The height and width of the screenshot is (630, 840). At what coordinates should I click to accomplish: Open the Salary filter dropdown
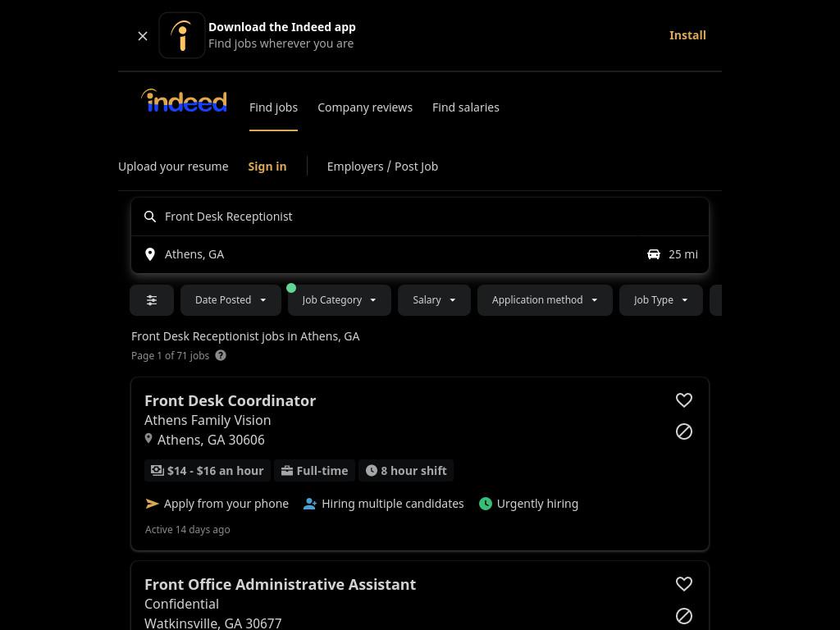(435, 300)
